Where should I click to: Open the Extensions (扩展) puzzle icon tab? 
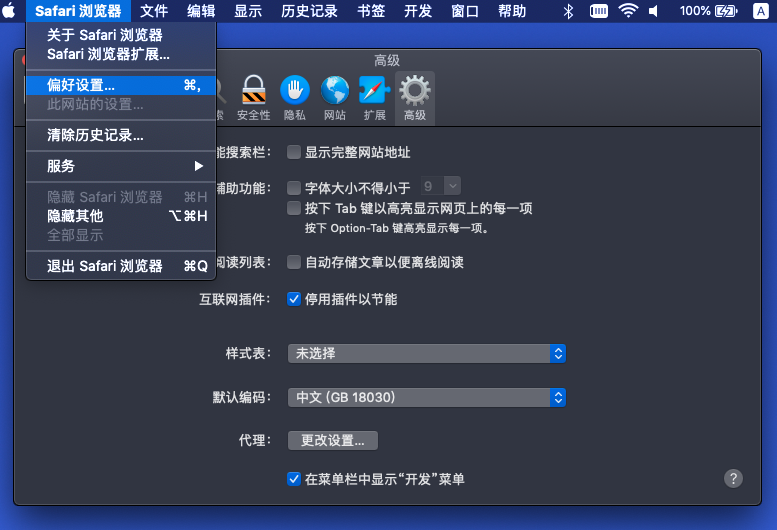coord(375,98)
